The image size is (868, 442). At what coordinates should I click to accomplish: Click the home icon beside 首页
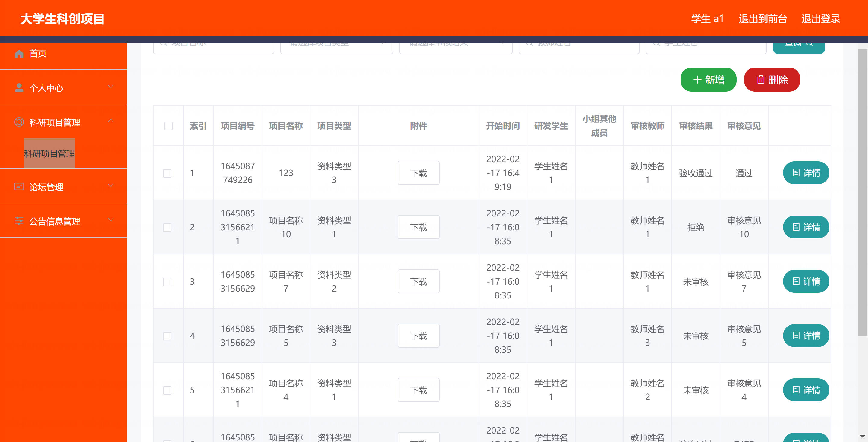(x=19, y=54)
